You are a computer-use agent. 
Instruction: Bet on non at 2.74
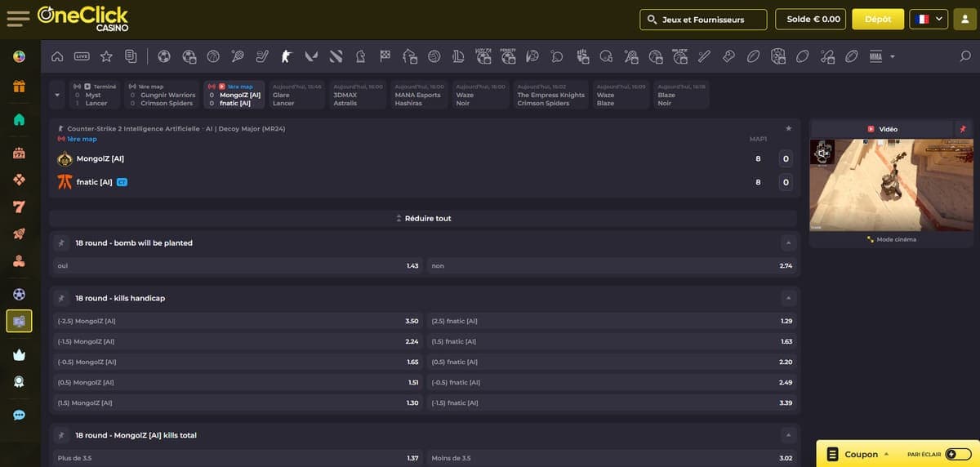[612, 265]
